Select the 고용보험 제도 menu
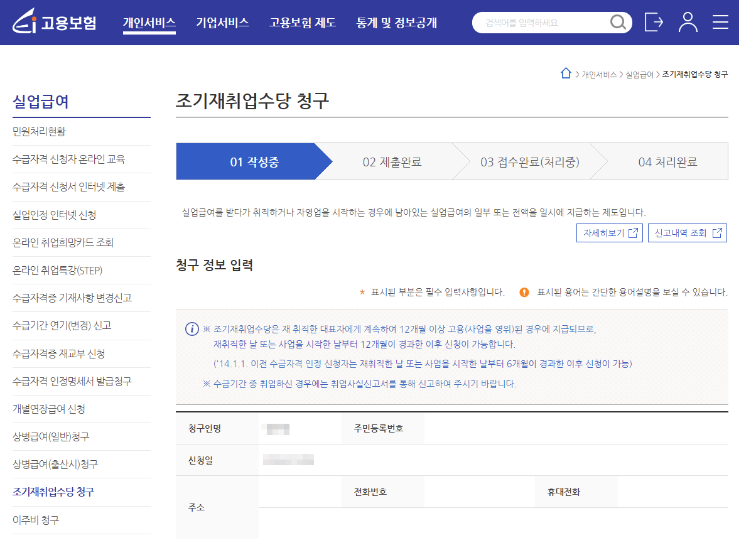This screenshot has width=756, height=560. tap(303, 22)
